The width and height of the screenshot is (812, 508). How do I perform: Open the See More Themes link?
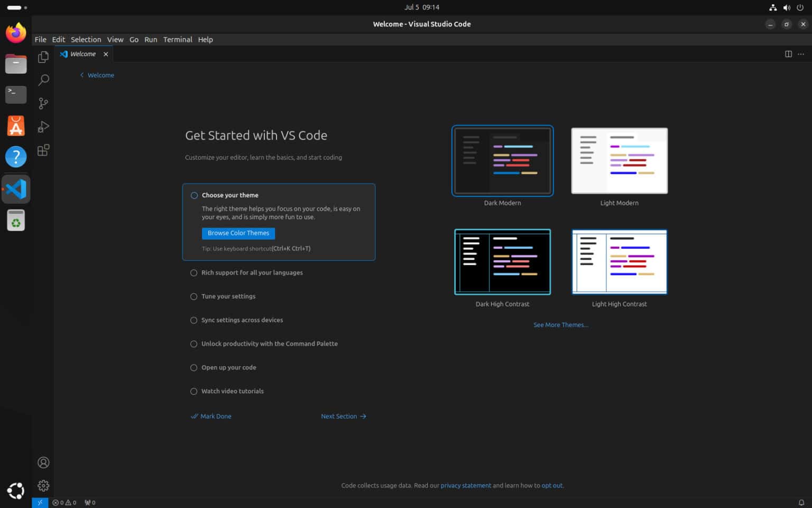(x=561, y=324)
